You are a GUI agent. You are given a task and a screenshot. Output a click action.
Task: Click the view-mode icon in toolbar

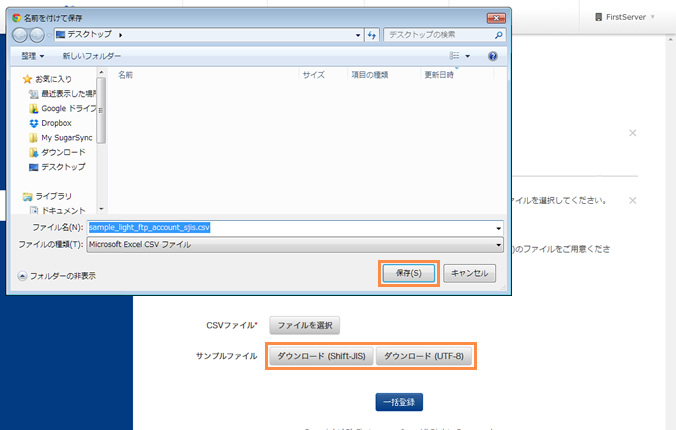click(x=454, y=56)
